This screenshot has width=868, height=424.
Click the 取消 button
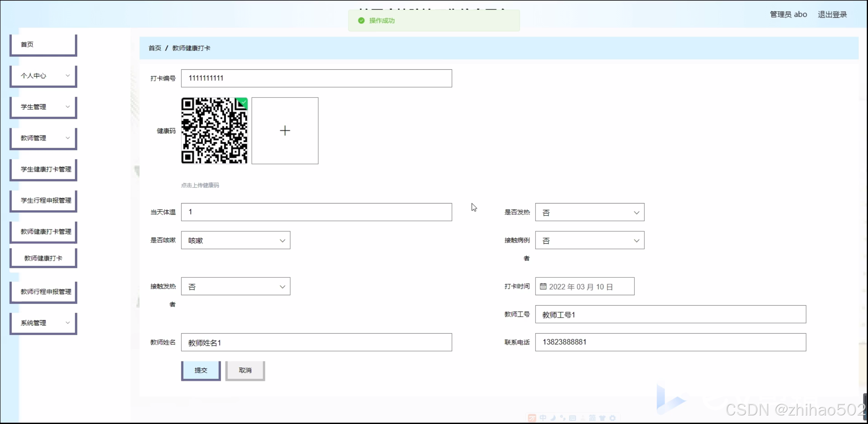[245, 370]
